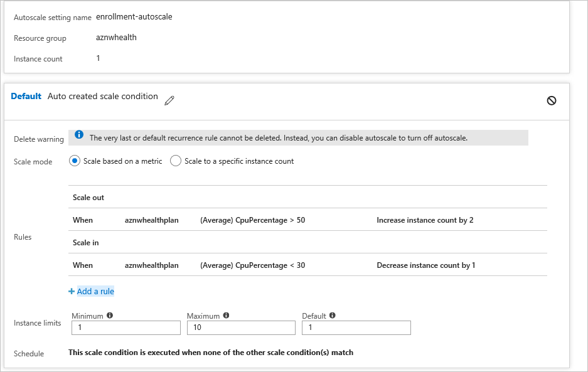Open the CpuPercentage < 30 scale in rule
Viewport: 588px width, 372px height.
pos(307,265)
